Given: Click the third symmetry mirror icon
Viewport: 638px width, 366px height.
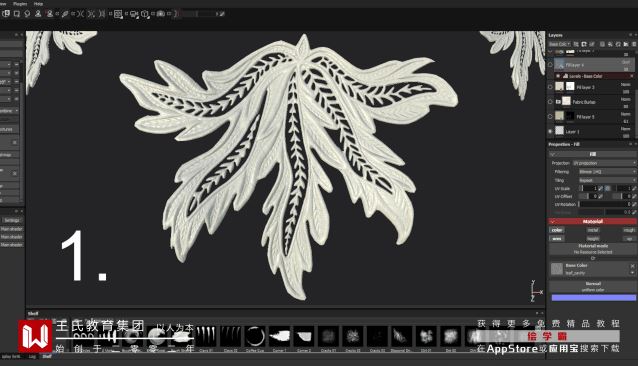Looking at the screenshot, I should [x=102, y=14].
